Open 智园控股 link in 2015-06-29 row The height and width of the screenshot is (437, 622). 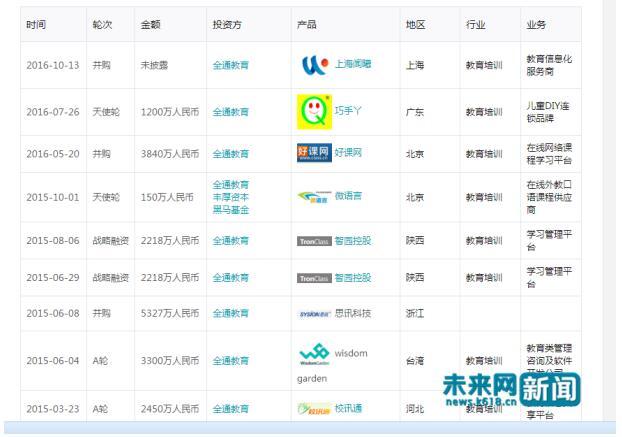pyautogui.click(x=353, y=278)
